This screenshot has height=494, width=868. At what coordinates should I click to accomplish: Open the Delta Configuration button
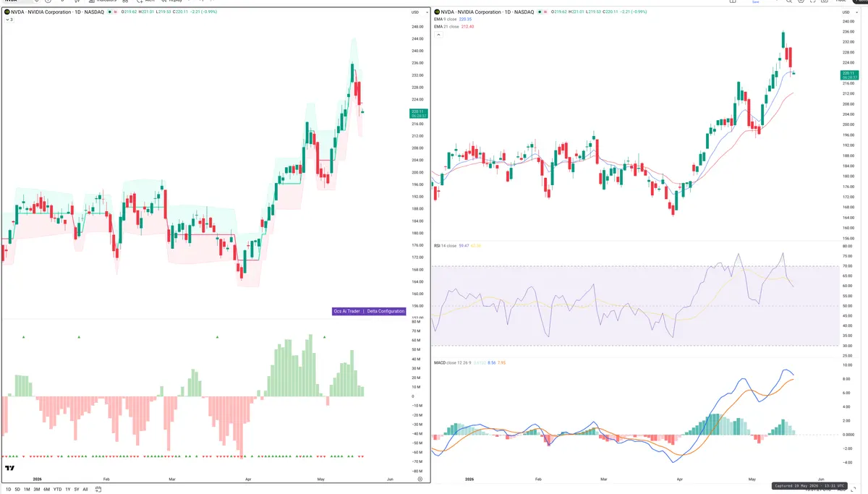386,311
